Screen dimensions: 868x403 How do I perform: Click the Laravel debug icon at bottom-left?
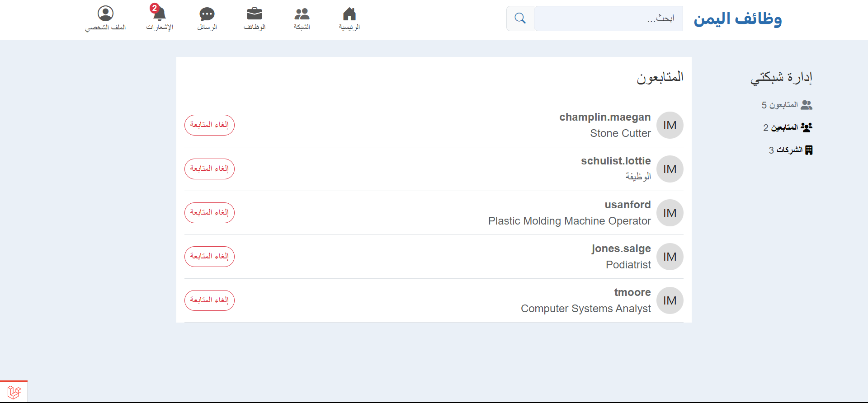pyautogui.click(x=14, y=392)
